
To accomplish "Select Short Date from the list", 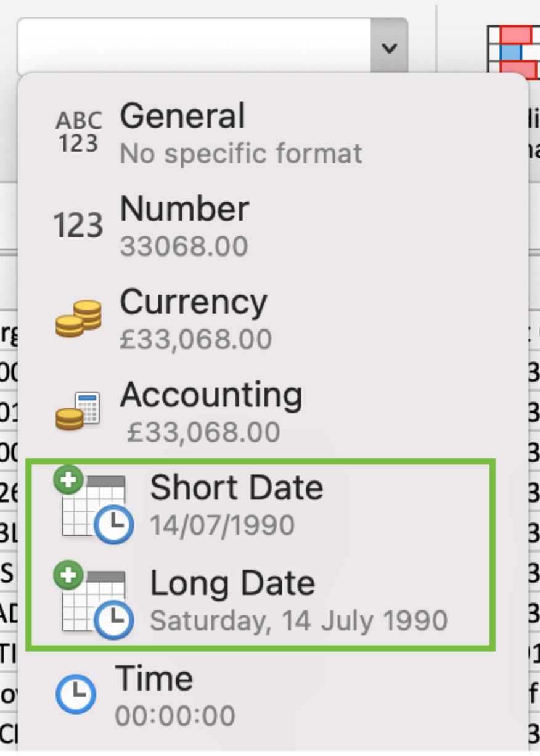I will (x=237, y=488).
